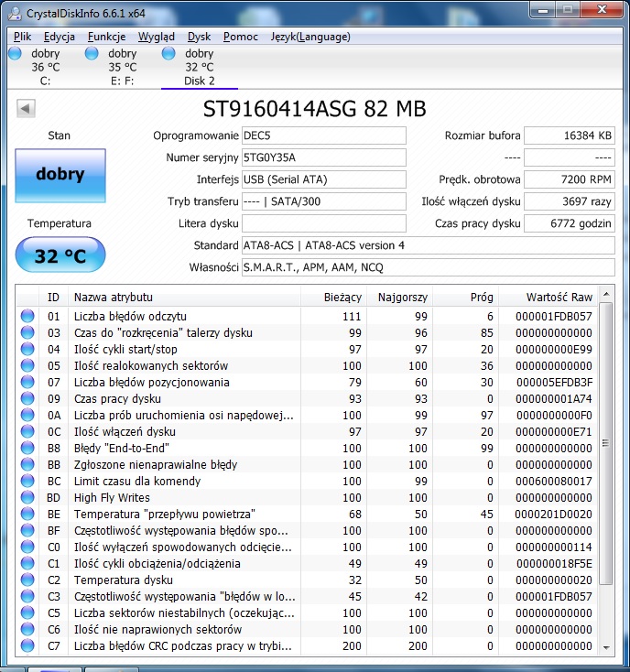Click status orb for attribute B8
Image resolution: width=630 pixels, height=672 pixels.
tap(27, 449)
